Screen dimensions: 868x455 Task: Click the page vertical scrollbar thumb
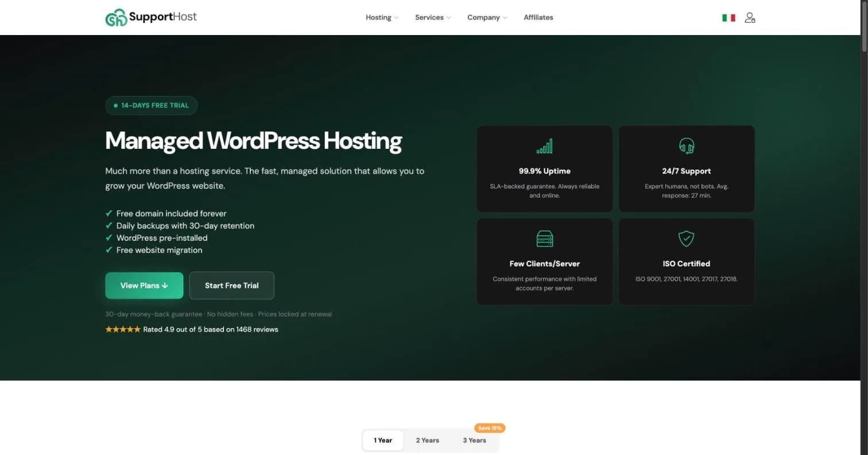(x=864, y=28)
